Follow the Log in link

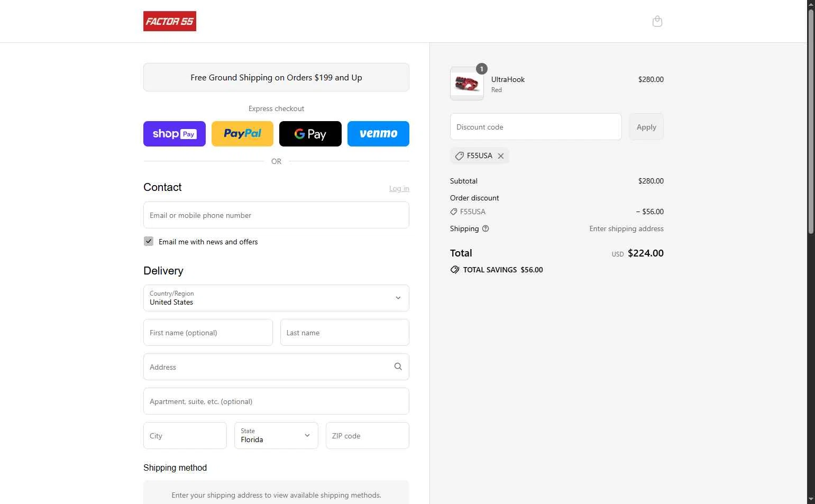point(399,189)
